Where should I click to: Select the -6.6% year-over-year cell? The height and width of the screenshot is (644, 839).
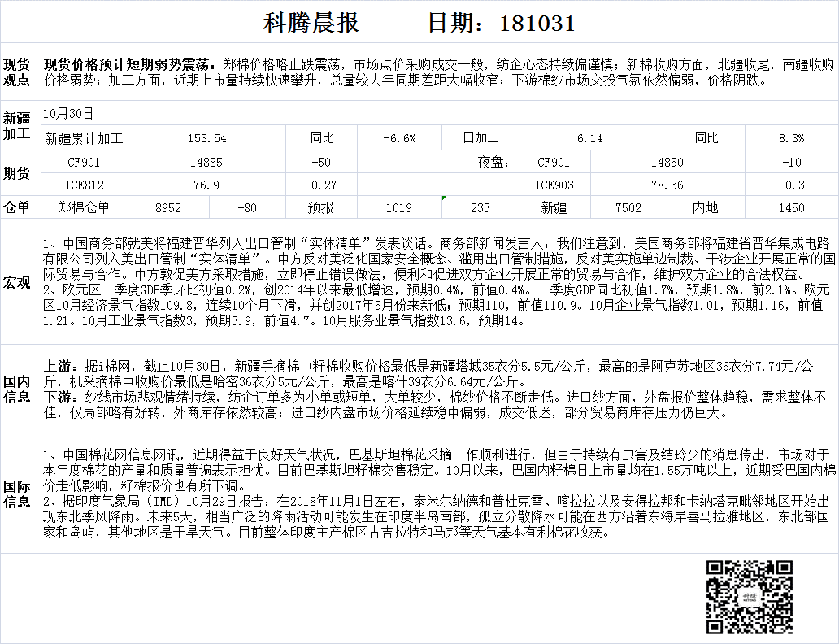coord(399,138)
